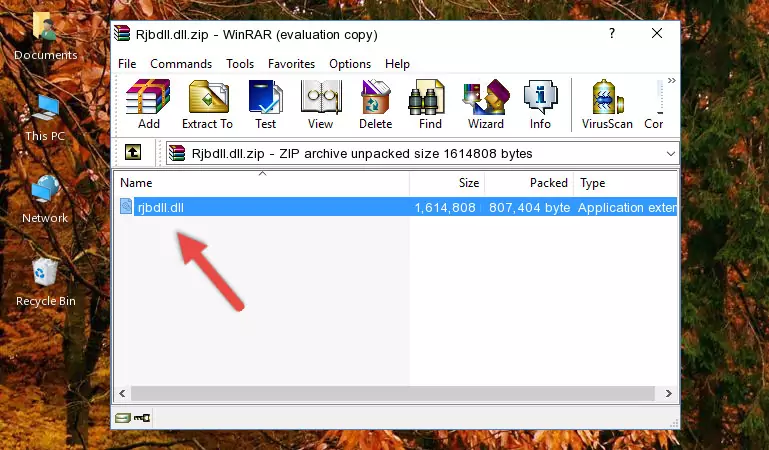This screenshot has width=769, height=450.
Task: Click the Add toolbar icon
Action: click(x=148, y=104)
